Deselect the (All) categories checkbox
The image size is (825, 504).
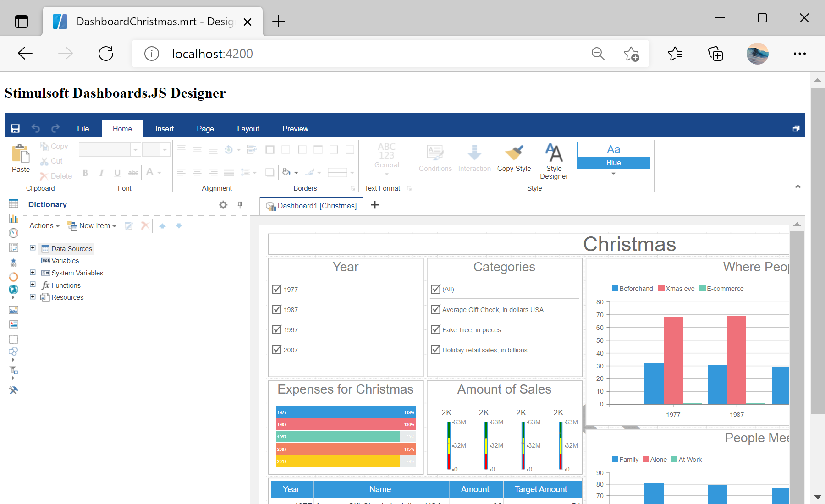435,289
